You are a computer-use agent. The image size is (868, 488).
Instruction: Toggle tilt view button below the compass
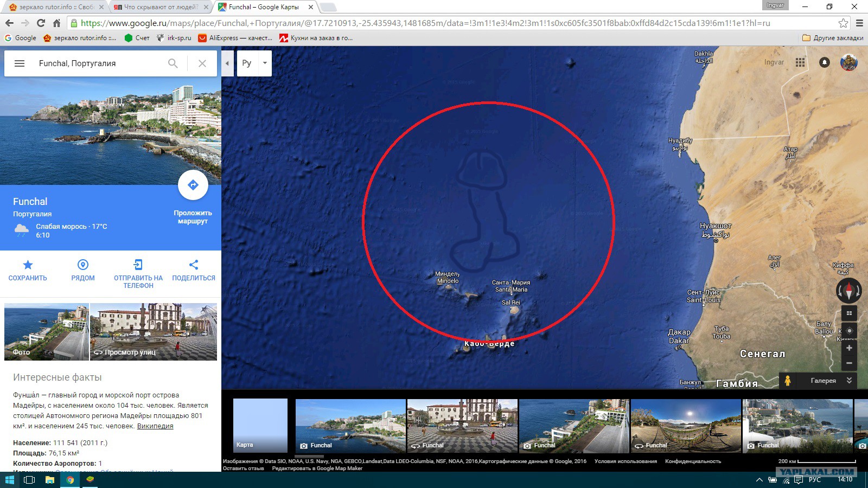849,313
